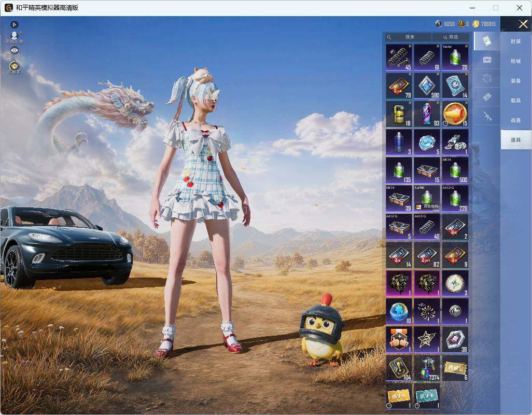This screenshot has height=415, width=532.
Task: Select the fireworks sub-category icon
Action: click(x=487, y=78)
